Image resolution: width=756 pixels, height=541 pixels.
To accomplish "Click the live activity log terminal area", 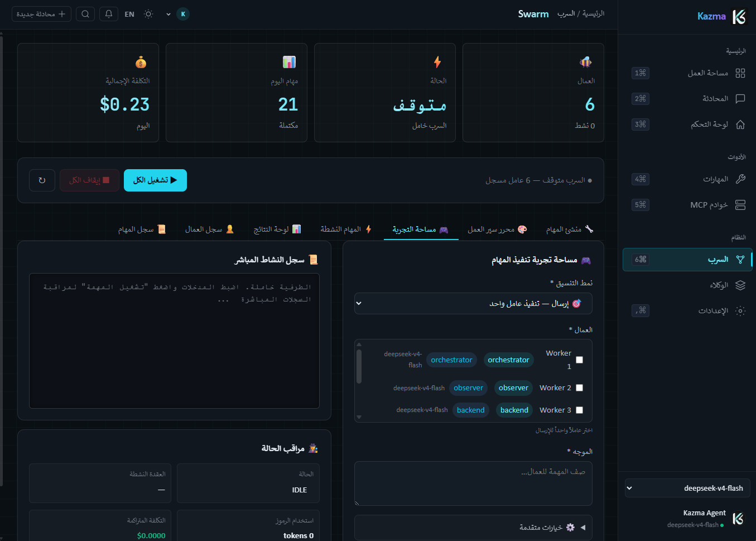I will 174,341.
